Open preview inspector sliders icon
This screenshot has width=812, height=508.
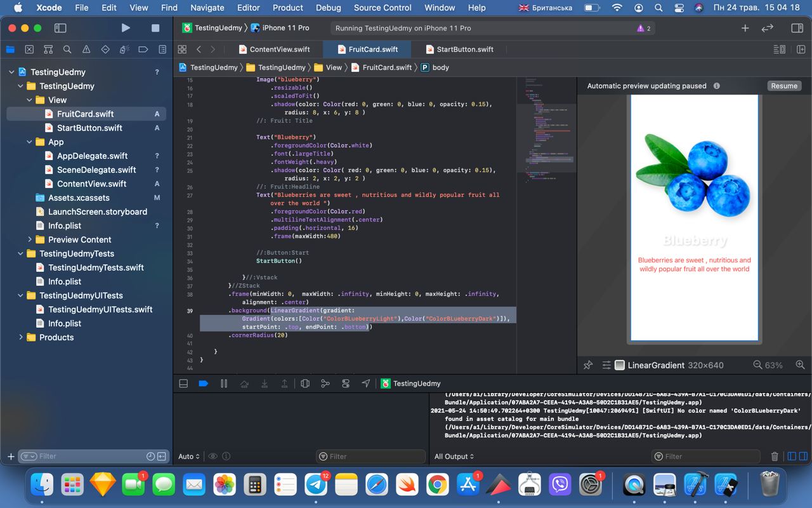coord(606,365)
